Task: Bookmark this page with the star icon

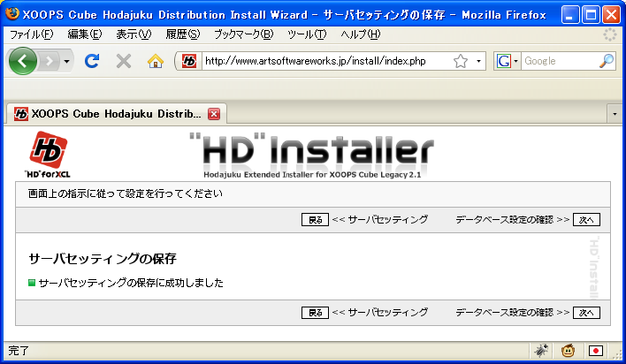Action: pyautogui.click(x=461, y=61)
